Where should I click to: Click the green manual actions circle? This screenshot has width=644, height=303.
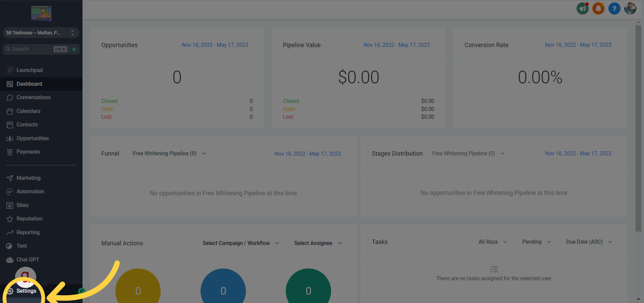click(308, 286)
